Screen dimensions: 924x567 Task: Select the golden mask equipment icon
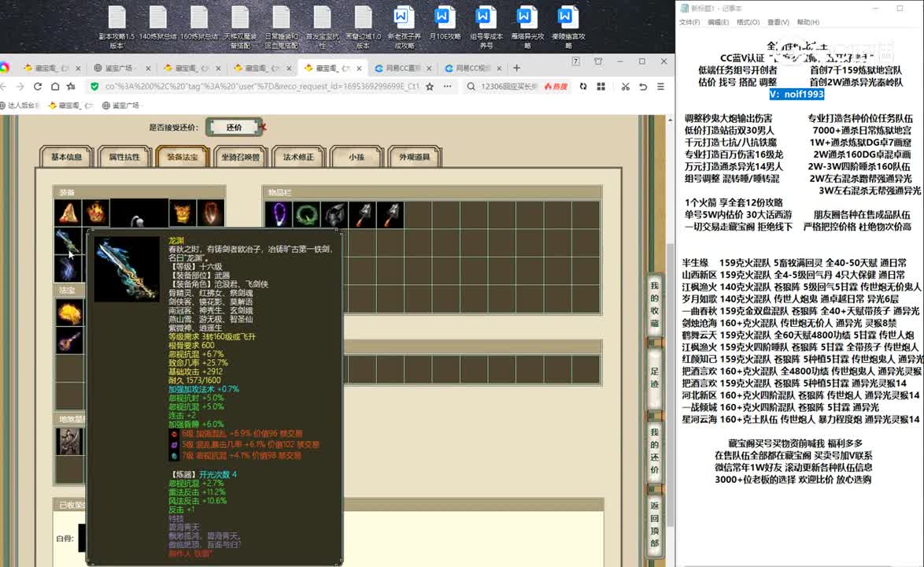(x=182, y=213)
